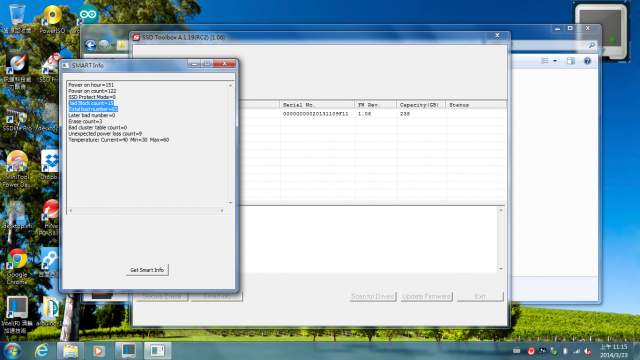This screenshot has height=360, width=640.
Task: Open Internet Explorer from the taskbar
Action: (42, 351)
